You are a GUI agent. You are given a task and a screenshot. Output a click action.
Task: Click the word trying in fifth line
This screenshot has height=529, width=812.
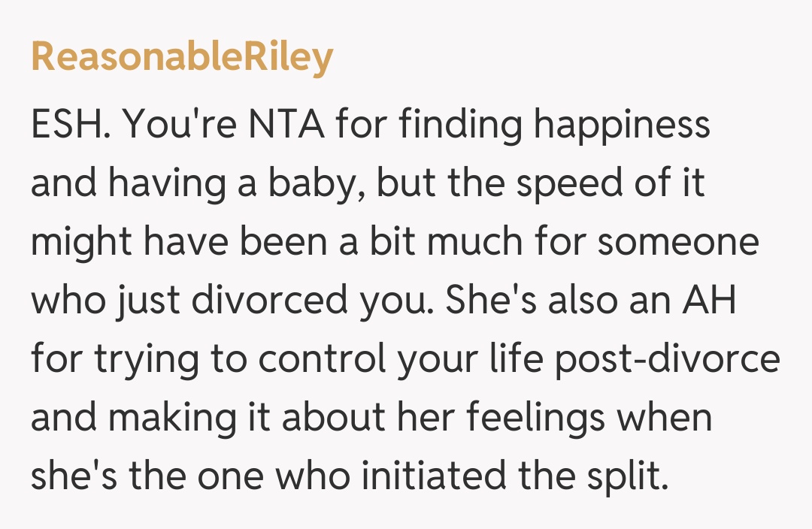click(141, 359)
